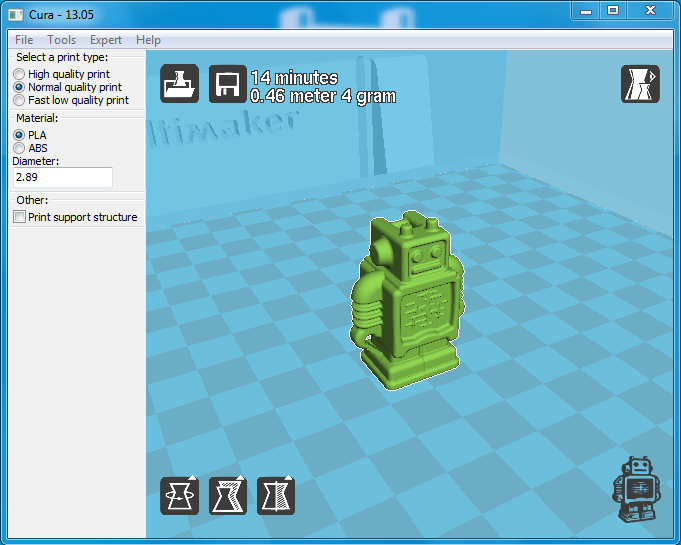Open the Help menu
Viewport: 681px width, 545px height.
(148, 40)
